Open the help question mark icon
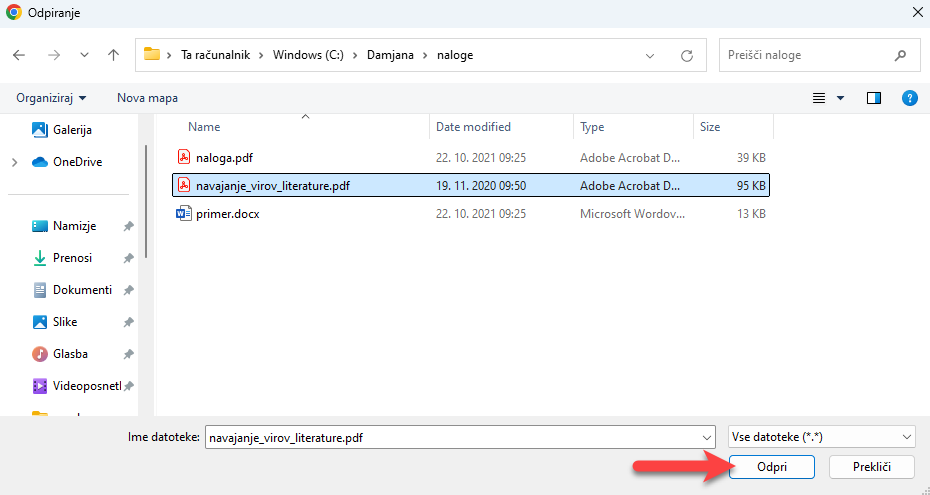 coord(909,98)
